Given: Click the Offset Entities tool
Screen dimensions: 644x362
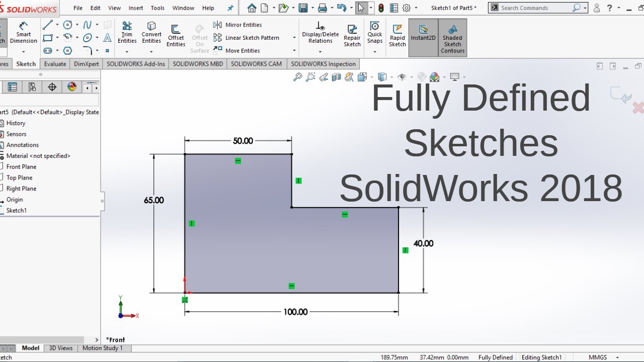Looking at the screenshot, I should 176,36.
